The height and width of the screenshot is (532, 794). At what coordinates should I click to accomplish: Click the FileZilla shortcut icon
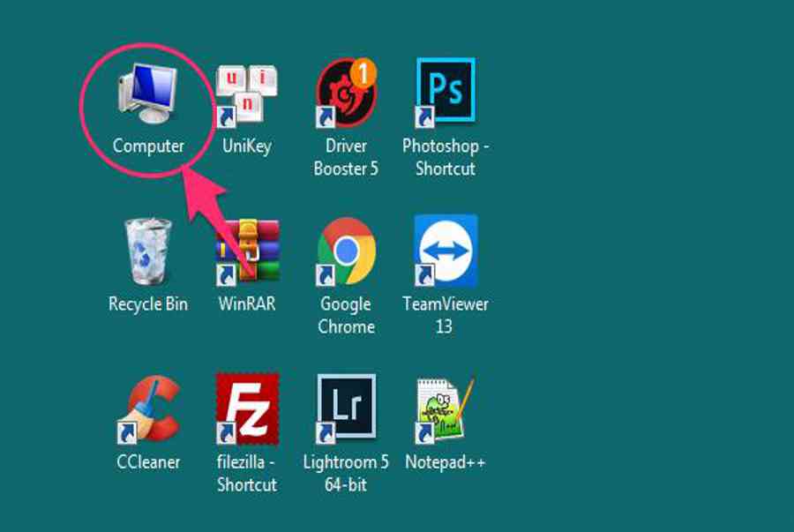[247, 408]
